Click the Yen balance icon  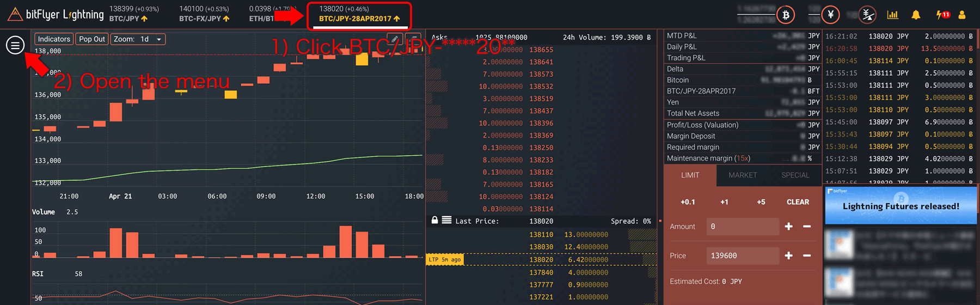(x=830, y=15)
